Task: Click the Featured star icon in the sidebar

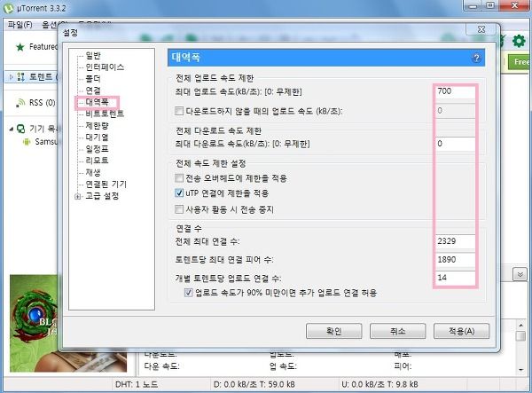Action: coord(20,47)
